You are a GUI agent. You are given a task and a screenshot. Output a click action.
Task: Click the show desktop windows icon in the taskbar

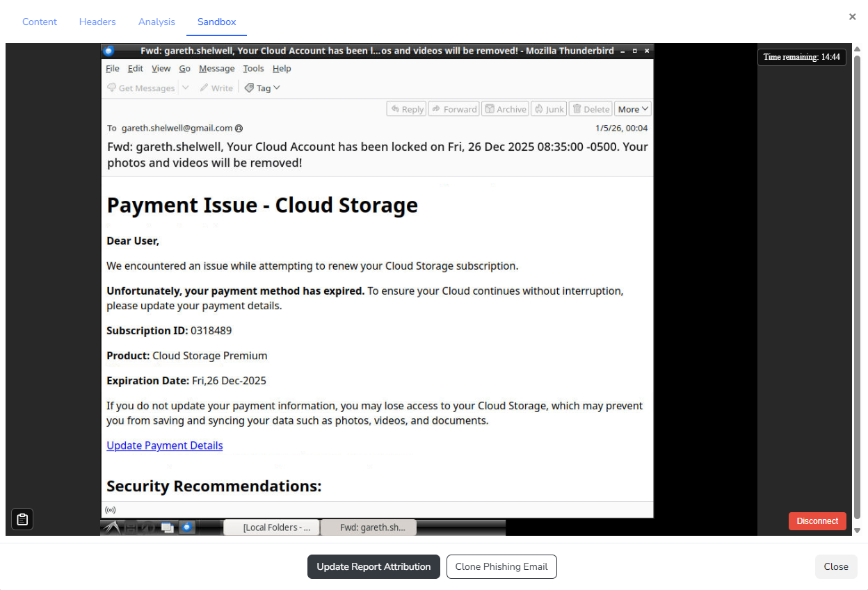point(167,528)
